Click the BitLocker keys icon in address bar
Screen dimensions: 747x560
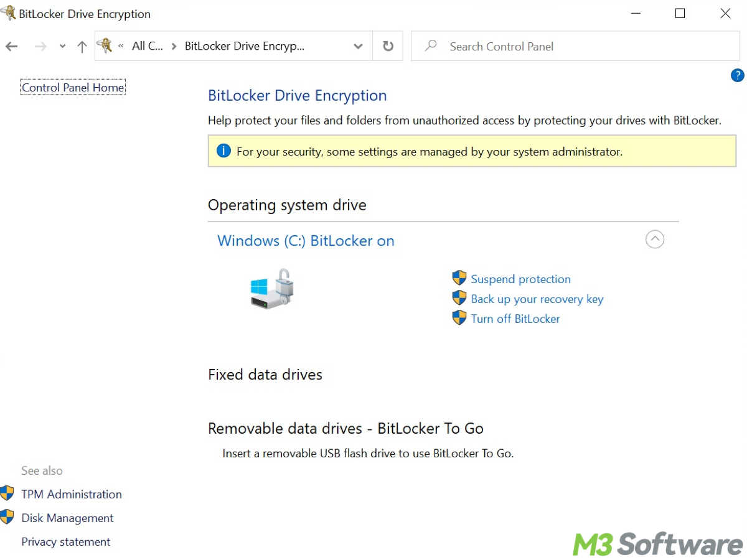106,45
